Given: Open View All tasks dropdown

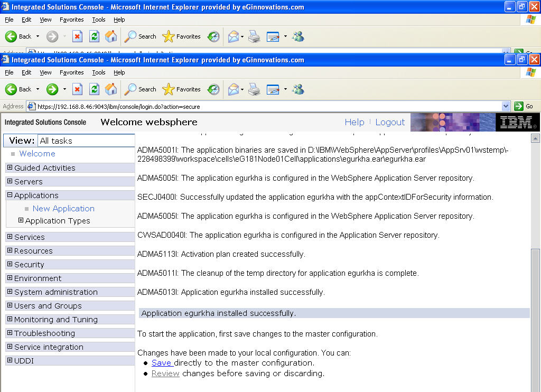Looking at the screenshot, I should pos(86,141).
